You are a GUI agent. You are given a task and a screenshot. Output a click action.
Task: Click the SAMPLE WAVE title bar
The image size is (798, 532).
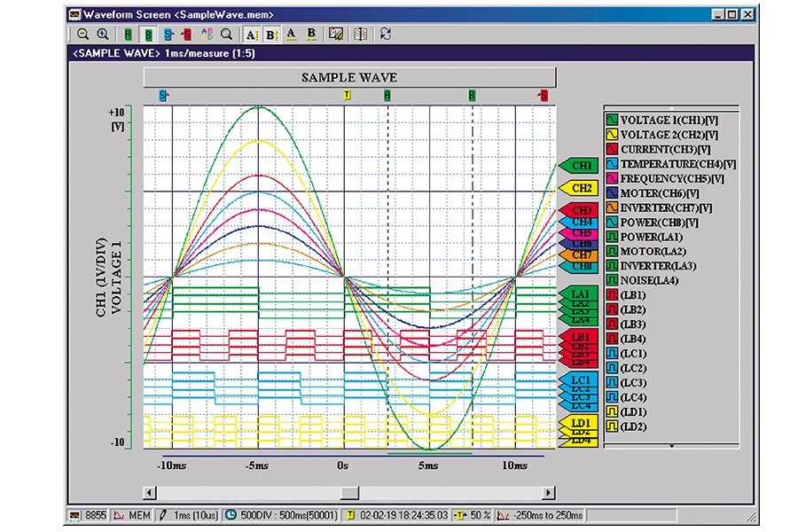(349, 77)
